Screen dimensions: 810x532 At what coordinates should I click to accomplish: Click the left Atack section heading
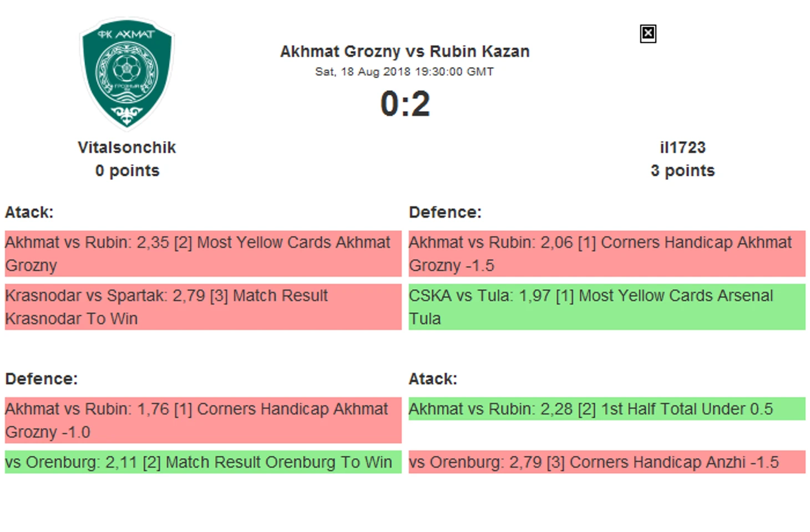click(x=29, y=212)
